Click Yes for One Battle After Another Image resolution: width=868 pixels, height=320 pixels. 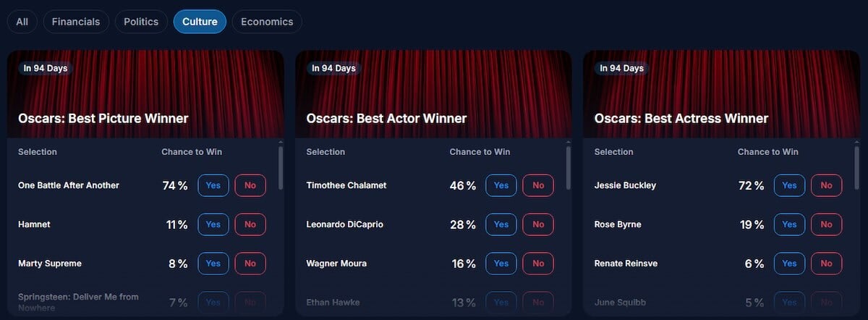pos(213,185)
